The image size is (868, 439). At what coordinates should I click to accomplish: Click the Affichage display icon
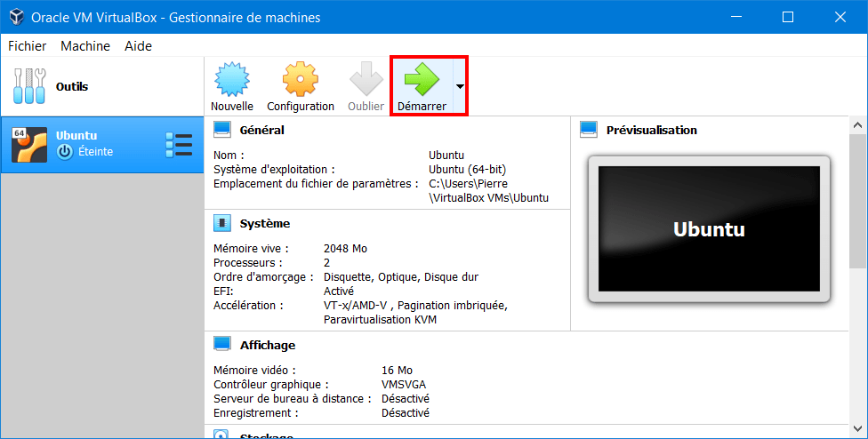222,345
